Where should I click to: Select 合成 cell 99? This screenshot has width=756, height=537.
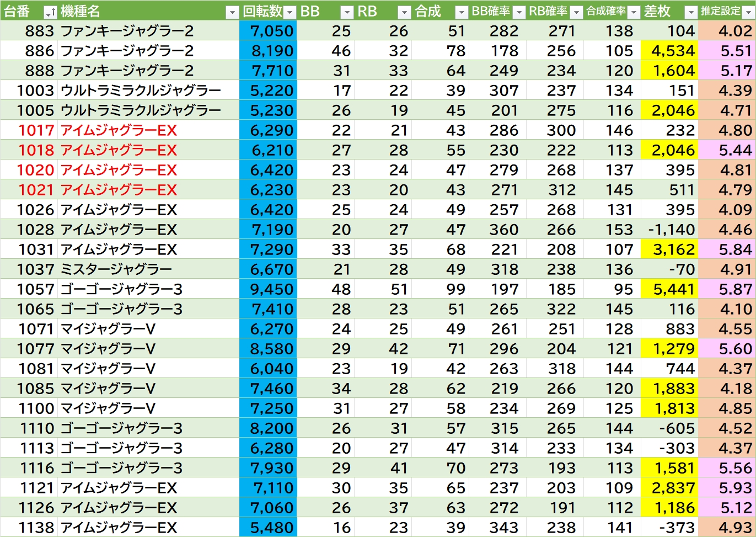click(440, 289)
